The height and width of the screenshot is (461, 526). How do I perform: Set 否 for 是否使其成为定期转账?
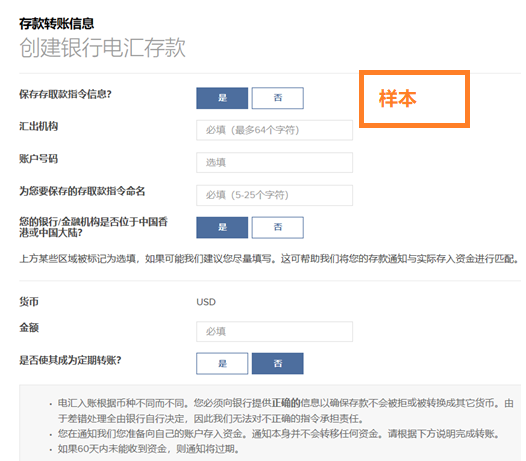point(278,363)
